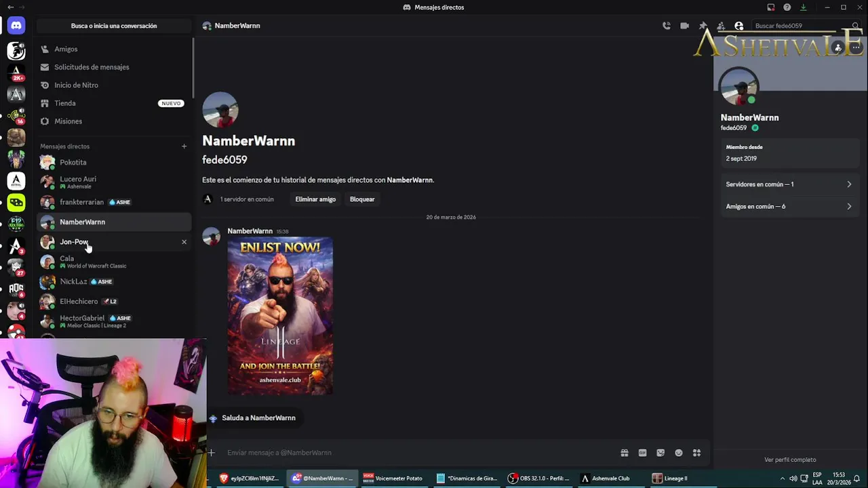Click the profile panel friend icon button

[x=839, y=47]
